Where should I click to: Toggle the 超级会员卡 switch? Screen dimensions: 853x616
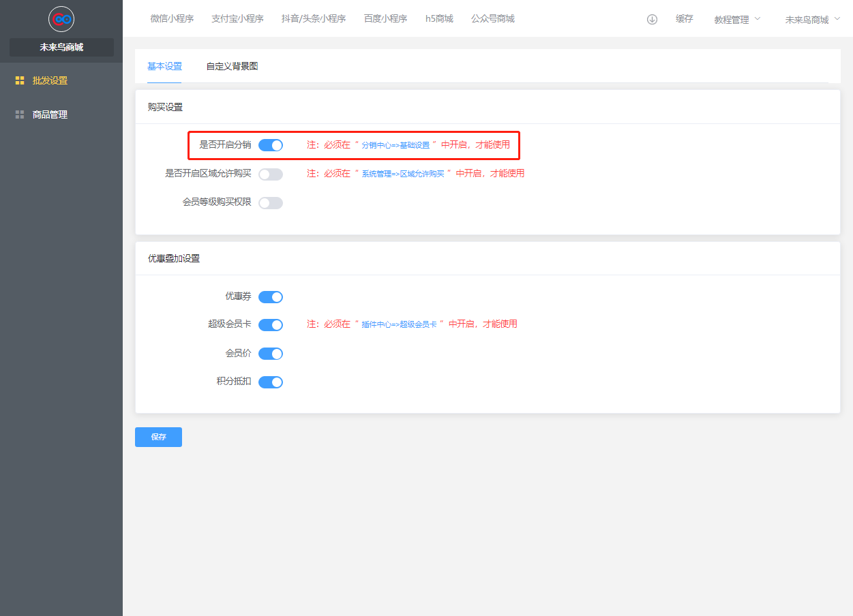pyautogui.click(x=271, y=325)
